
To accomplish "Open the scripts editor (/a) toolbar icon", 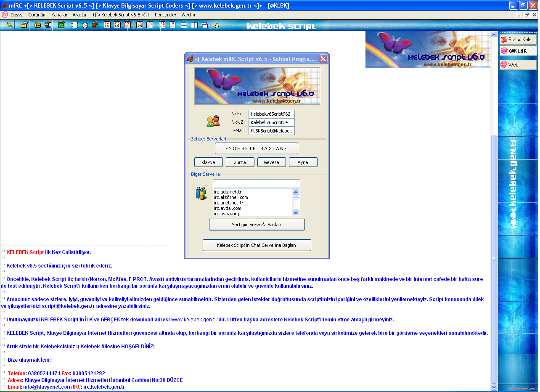I will (x=61, y=25).
